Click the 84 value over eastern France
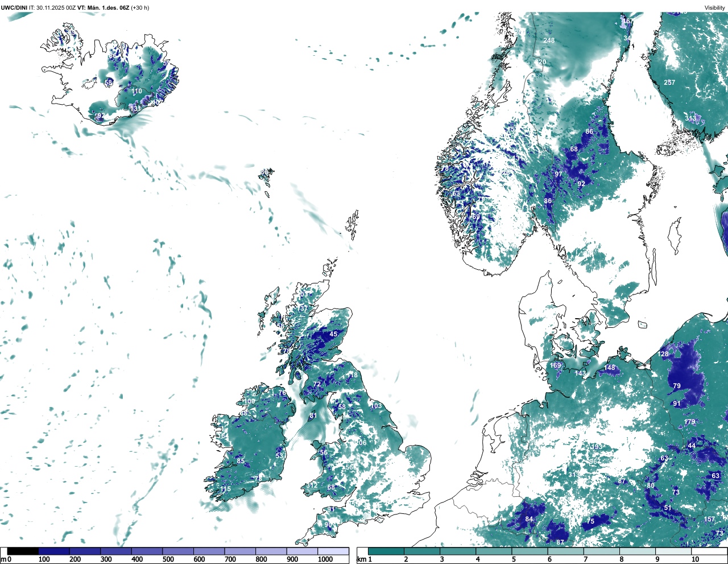 tap(530, 519)
